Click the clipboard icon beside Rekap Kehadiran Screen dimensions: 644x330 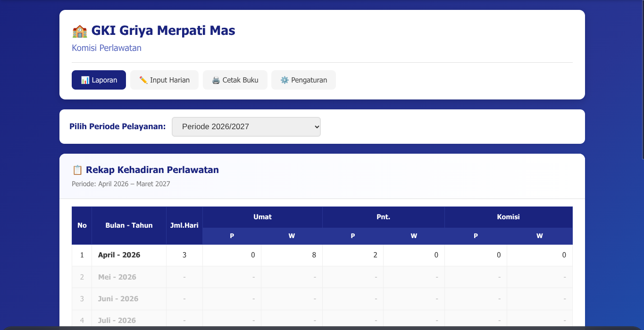(77, 170)
